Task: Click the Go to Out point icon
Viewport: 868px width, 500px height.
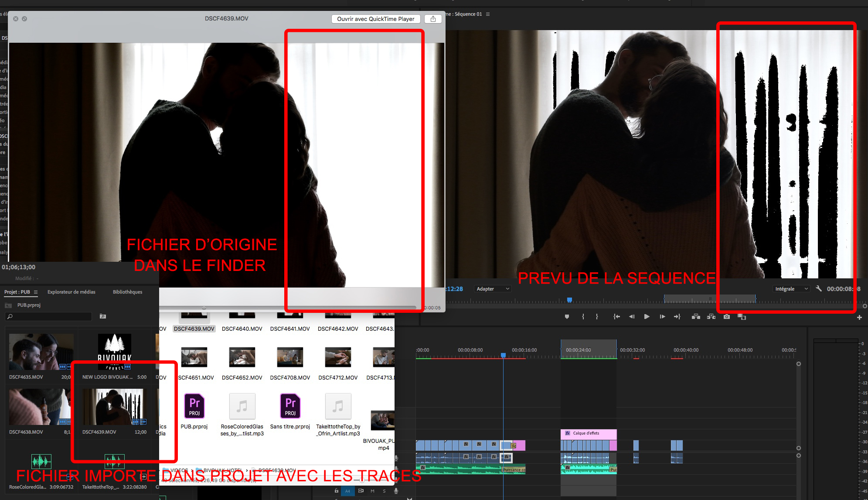Action: (x=677, y=317)
